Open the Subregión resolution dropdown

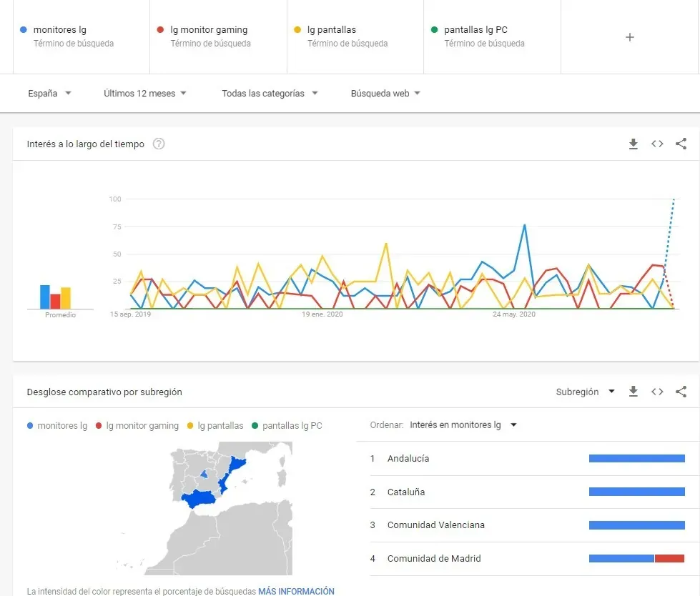point(586,392)
